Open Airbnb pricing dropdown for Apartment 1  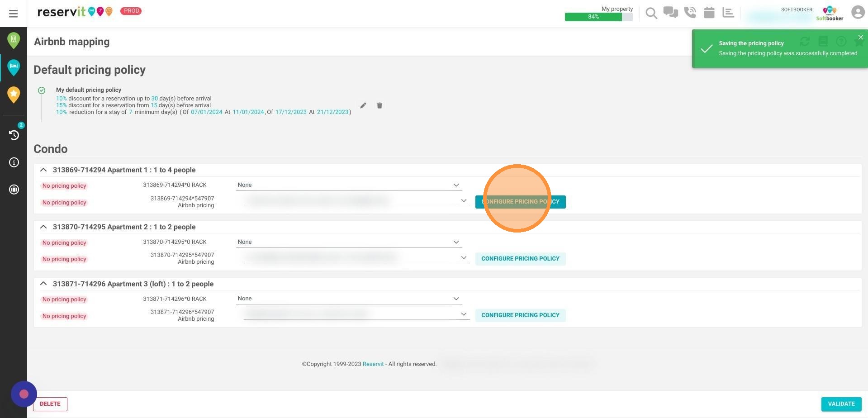click(x=356, y=200)
